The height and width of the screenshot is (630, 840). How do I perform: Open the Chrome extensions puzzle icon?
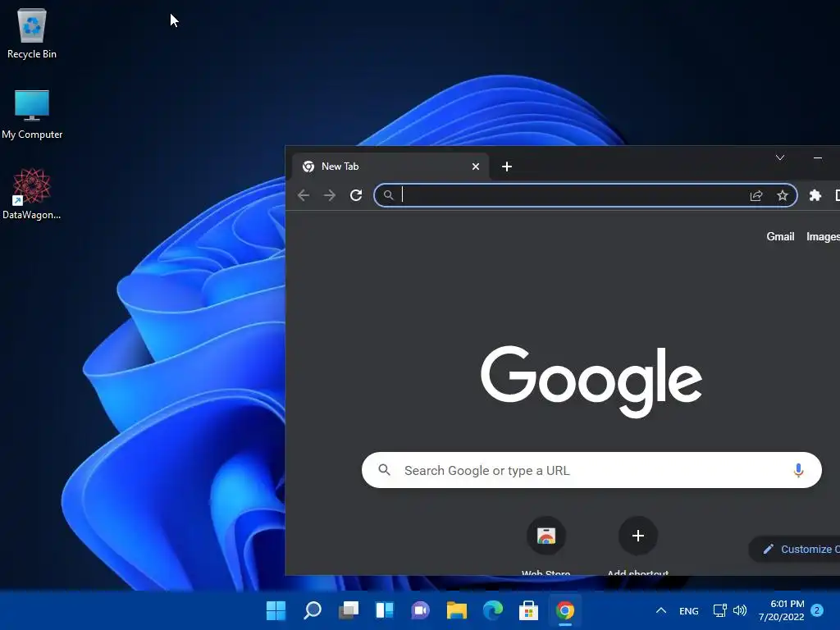pyautogui.click(x=815, y=195)
